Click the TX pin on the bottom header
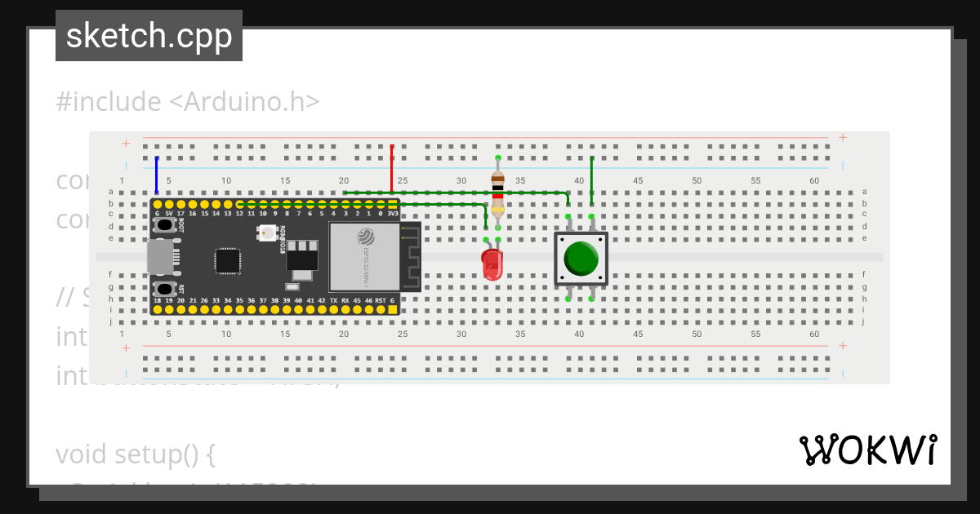This screenshot has height=514, width=980. click(x=332, y=308)
